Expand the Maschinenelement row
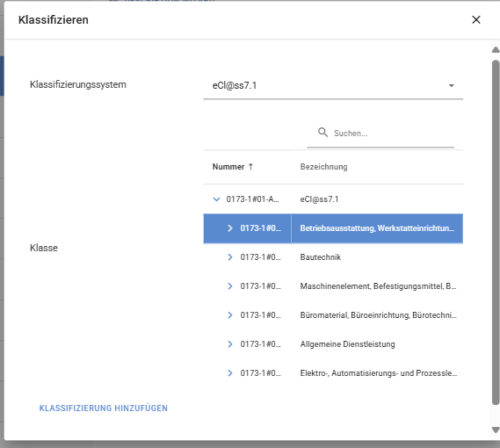The height and width of the screenshot is (448, 500). coord(230,286)
